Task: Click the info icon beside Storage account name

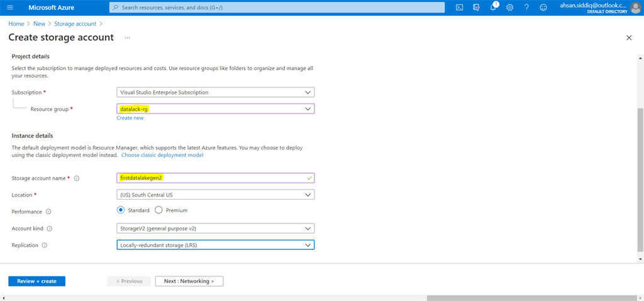Action: [76, 178]
